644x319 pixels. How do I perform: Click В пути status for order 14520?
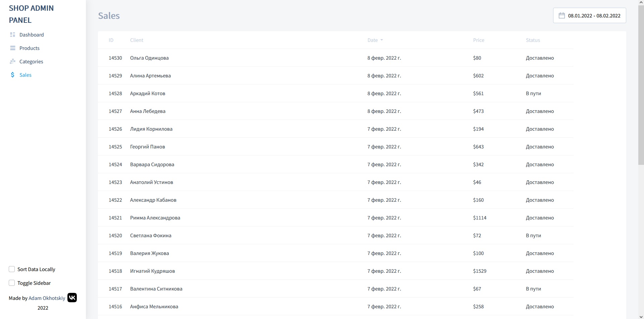coord(533,236)
